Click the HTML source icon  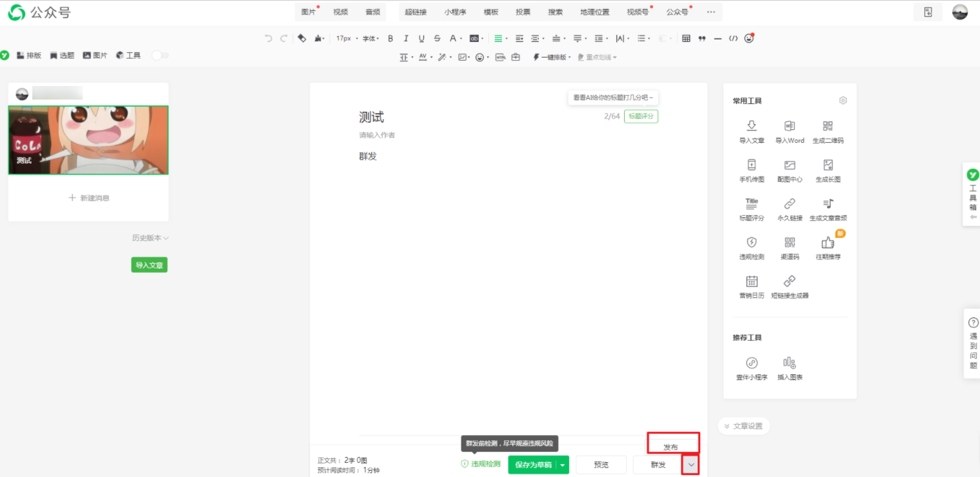coord(500,58)
